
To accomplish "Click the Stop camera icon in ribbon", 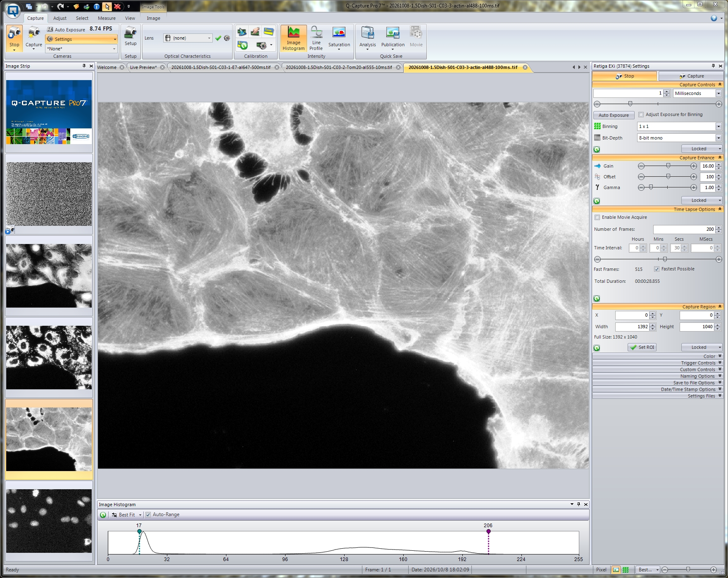I will pyautogui.click(x=14, y=38).
